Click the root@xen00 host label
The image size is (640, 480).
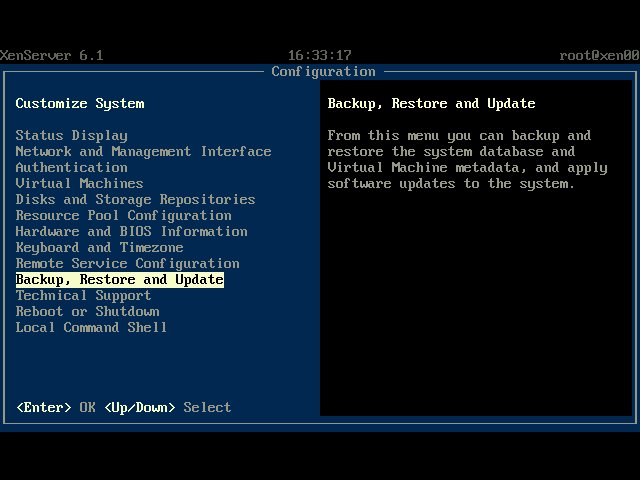click(x=599, y=55)
